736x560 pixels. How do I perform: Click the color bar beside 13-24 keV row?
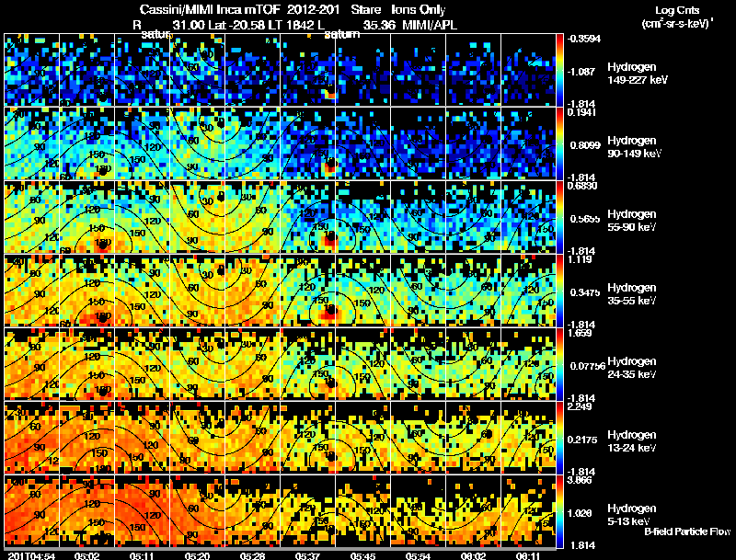[x=559, y=438]
